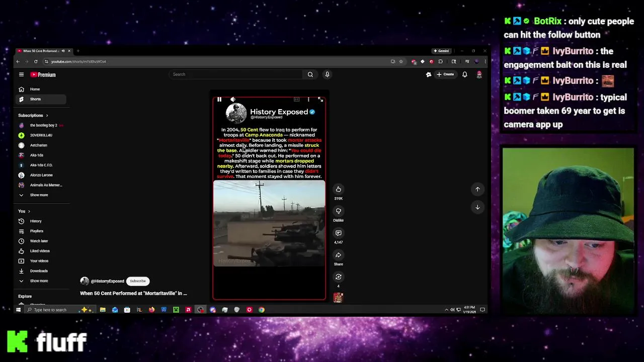
Task: Open comments showing 4,147
Action: [x=338, y=233]
